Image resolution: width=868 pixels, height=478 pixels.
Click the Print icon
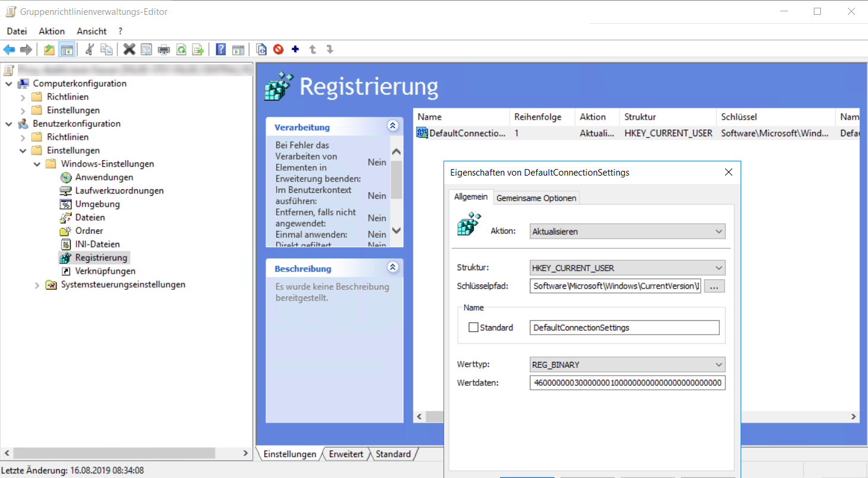[164, 49]
